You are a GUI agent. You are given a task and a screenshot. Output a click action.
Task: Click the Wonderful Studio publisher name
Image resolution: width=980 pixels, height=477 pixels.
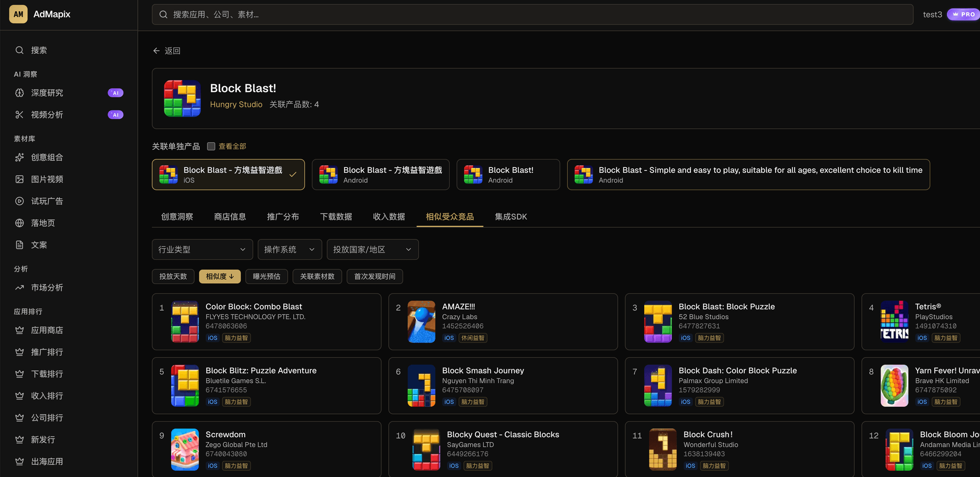[x=711, y=445]
